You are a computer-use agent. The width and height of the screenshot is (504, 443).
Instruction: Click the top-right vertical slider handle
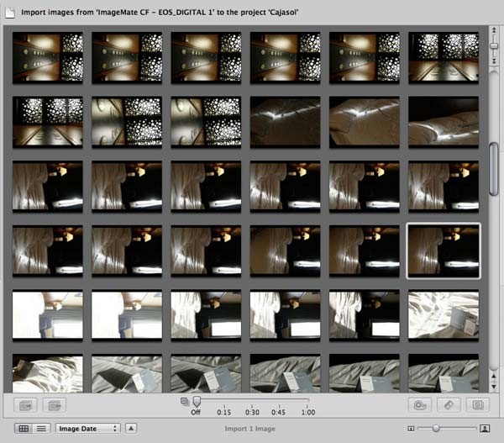[494, 45]
